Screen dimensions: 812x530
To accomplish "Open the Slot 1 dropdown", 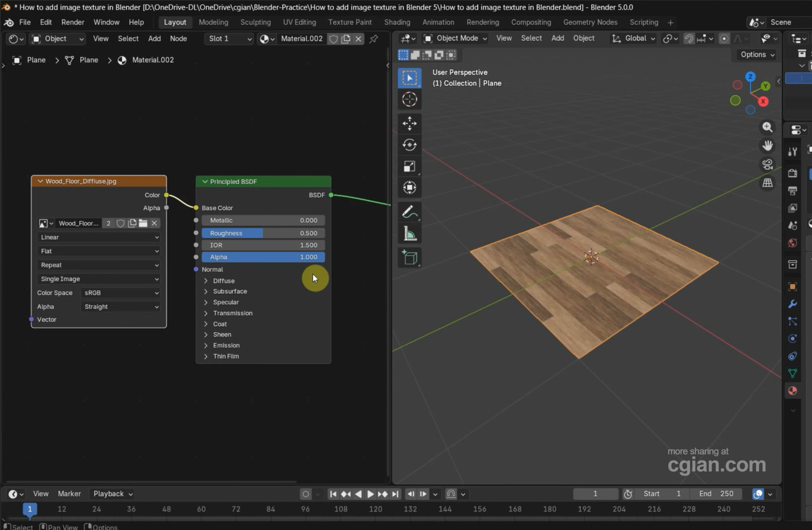I will (x=229, y=39).
